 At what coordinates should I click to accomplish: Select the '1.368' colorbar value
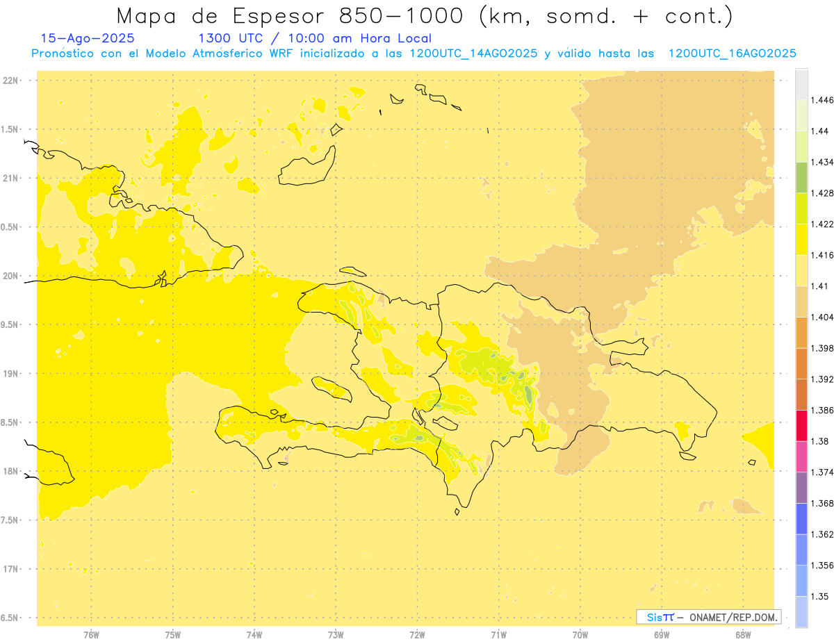823,503
